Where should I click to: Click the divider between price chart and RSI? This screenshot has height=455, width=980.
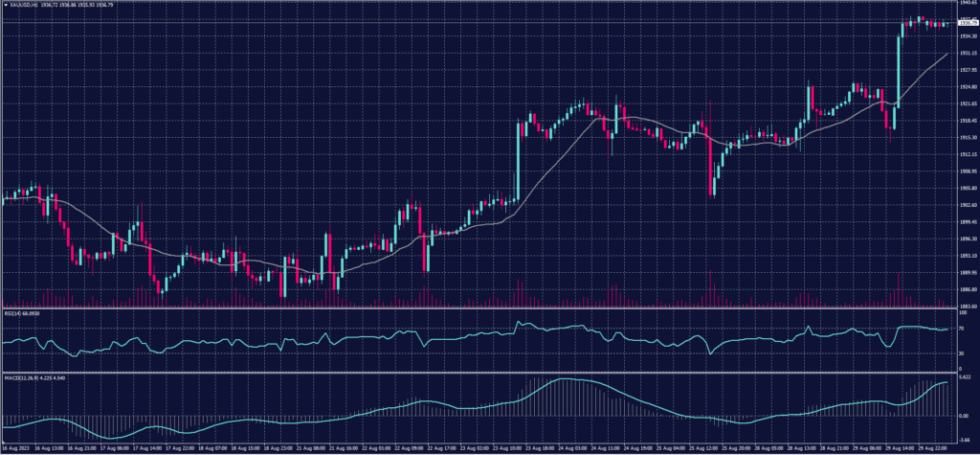[479, 308]
